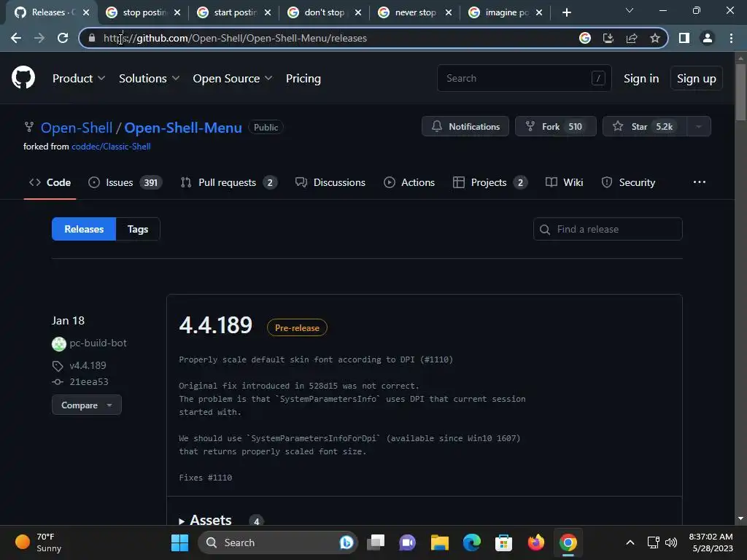747x560 pixels.
Task: Open the tab search chevron in title bar
Action: (630, 10)
